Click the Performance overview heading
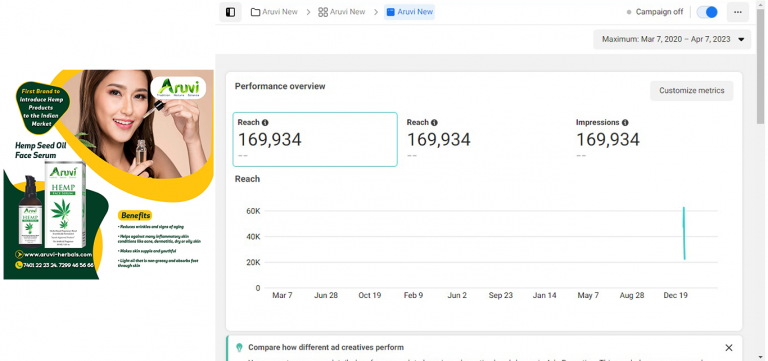The height and width of the screenshot is (361, 768). click(x=280, y=86)
